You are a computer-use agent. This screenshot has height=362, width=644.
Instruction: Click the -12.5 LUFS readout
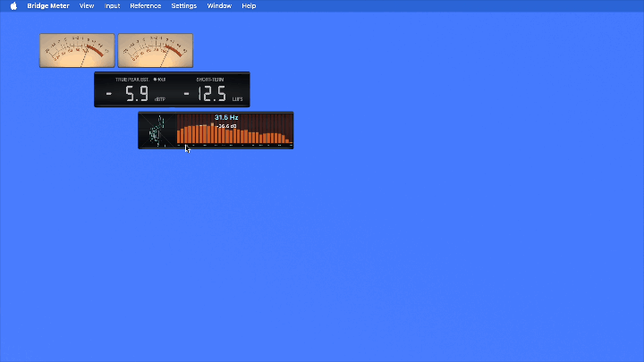click(205, 94)
